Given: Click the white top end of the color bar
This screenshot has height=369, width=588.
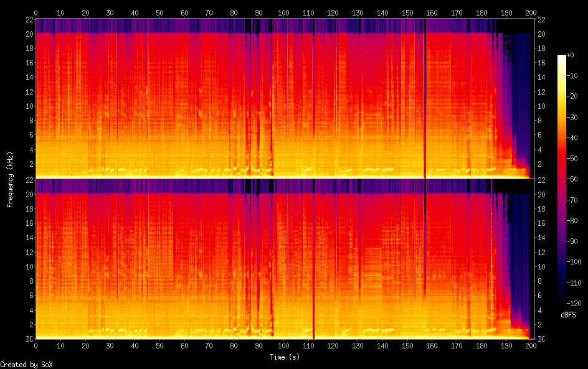Looking at the screenshot, I should (562, 57).
